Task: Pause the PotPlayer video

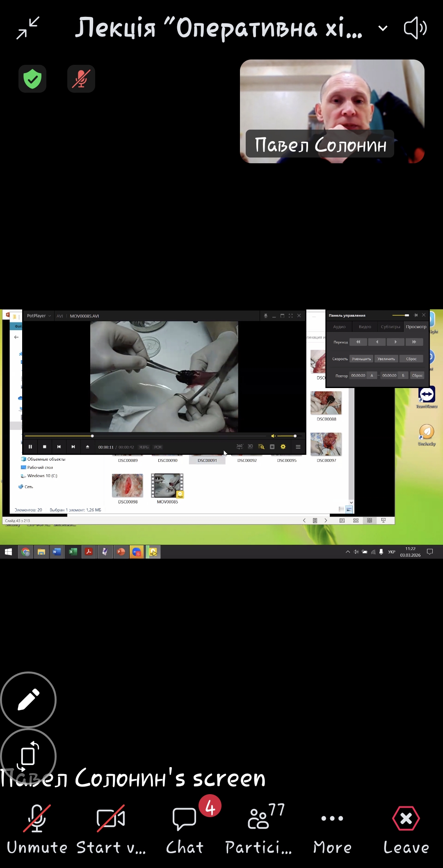Action: coord(30,447)
